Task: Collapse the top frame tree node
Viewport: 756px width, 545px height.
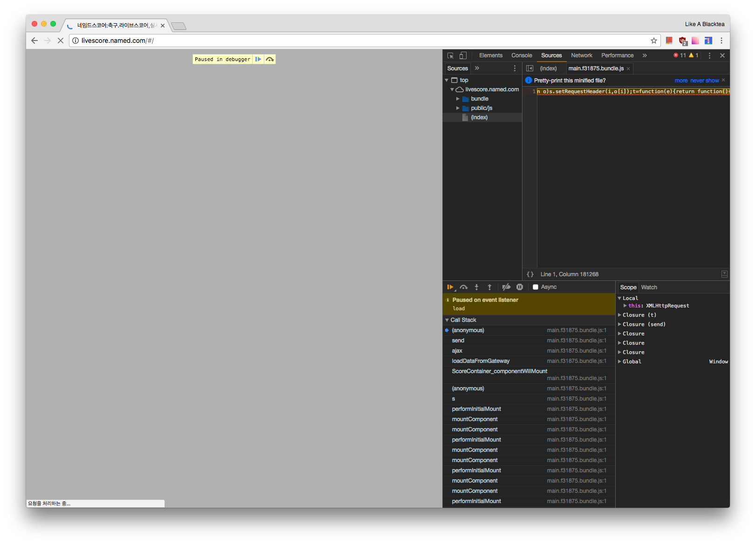Action: tap(447, 80)
